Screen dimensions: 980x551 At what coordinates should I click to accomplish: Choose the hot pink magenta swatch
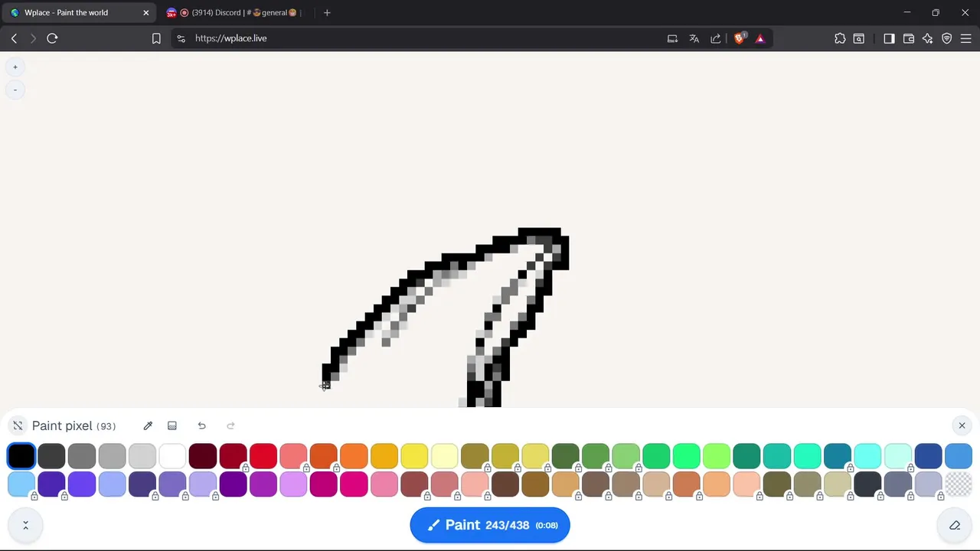click(354, 484)
